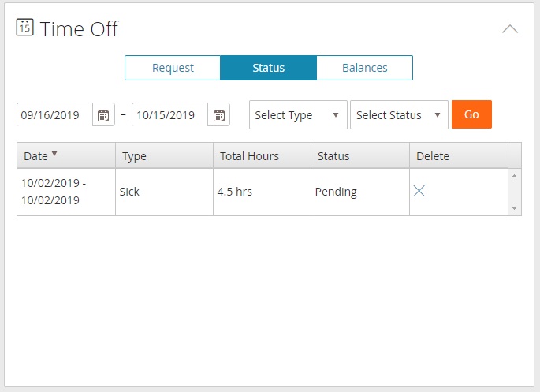
Task: Click the table scrollbar up arrow
Action: [x=514, y=176]
